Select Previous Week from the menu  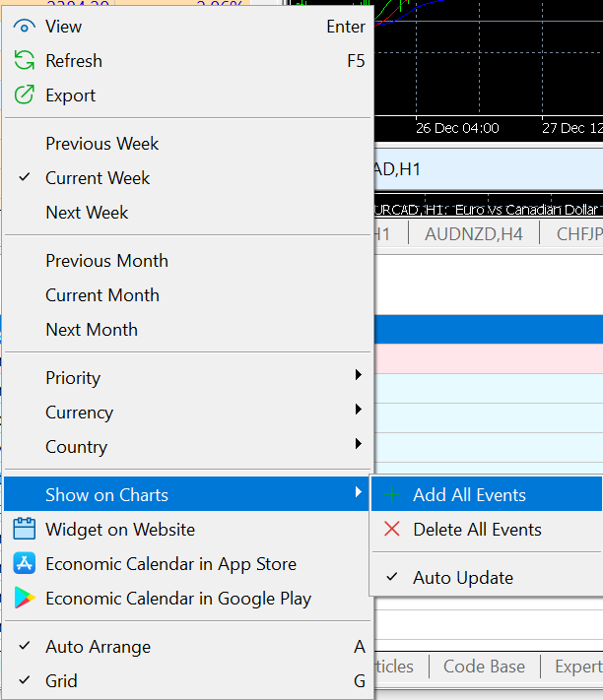pyautogui.click(x=101, y=144)
